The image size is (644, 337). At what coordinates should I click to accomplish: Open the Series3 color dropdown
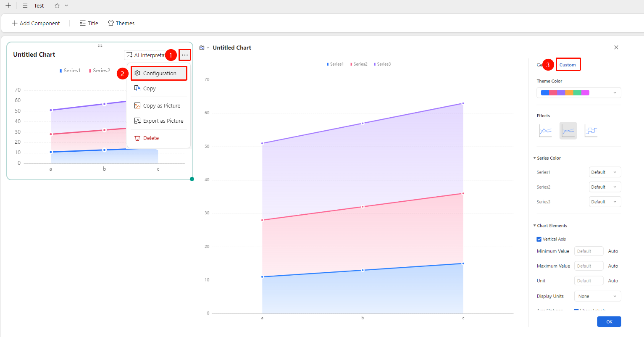[605, 202]
